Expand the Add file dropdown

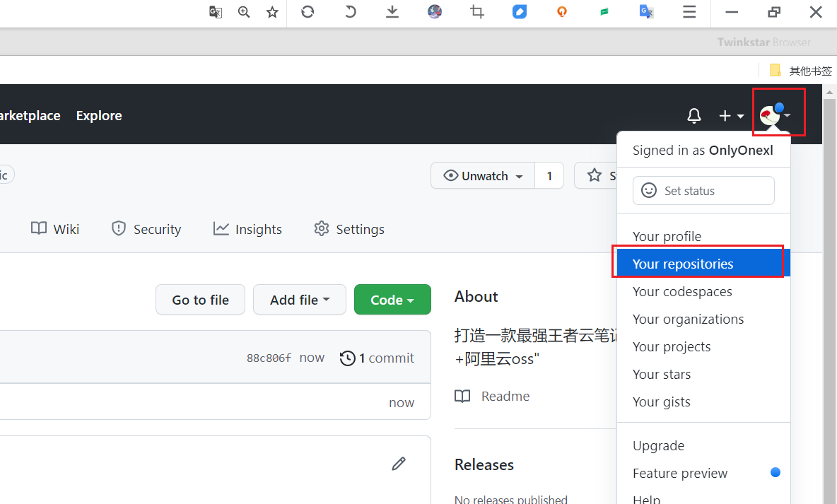point(300,300)
